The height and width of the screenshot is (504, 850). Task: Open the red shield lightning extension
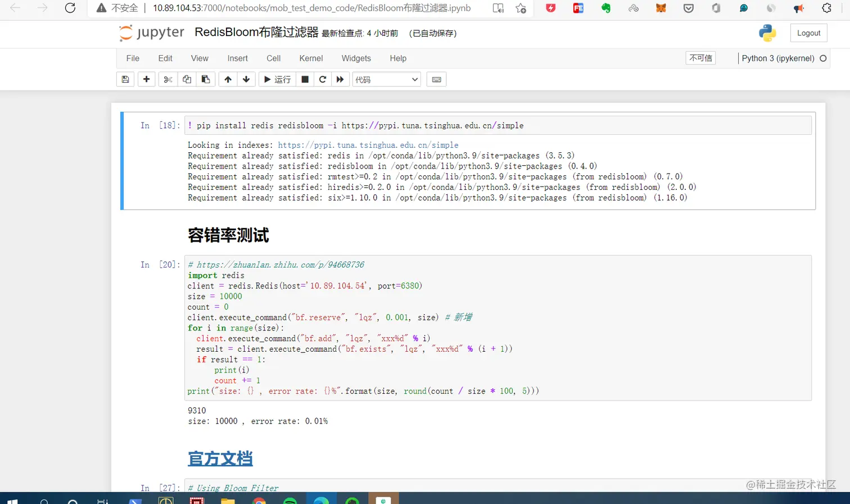tap(550, 8)
